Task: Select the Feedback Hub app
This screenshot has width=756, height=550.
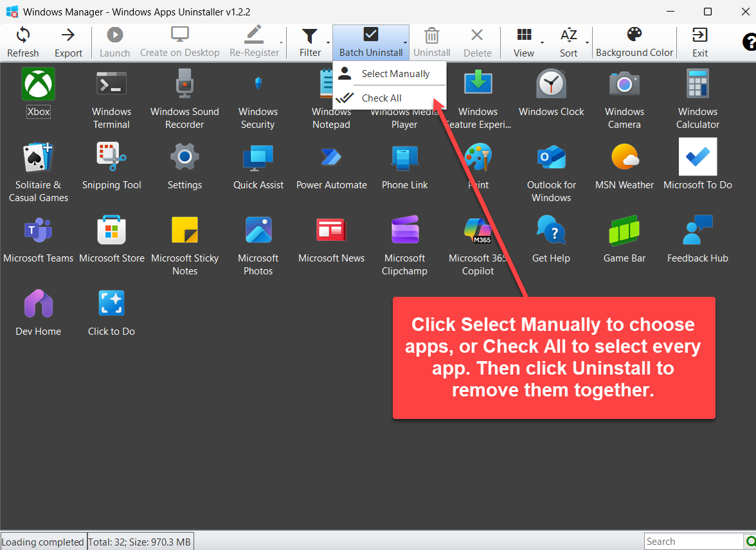Action: 697,240
